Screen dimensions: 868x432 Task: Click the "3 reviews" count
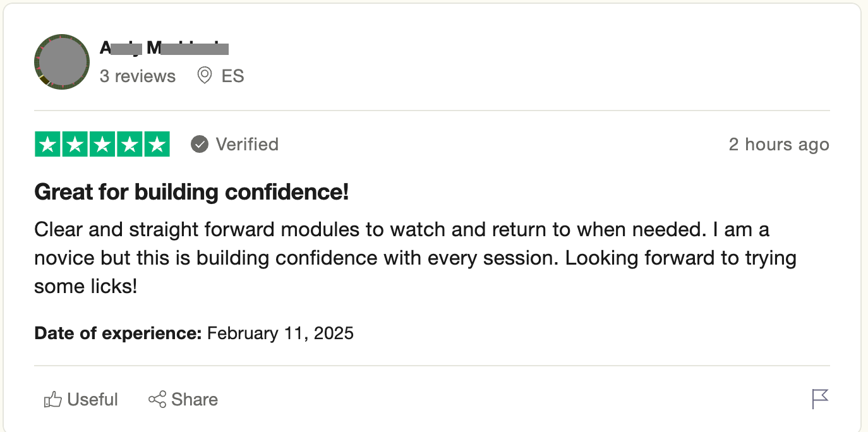coord(137,76)
